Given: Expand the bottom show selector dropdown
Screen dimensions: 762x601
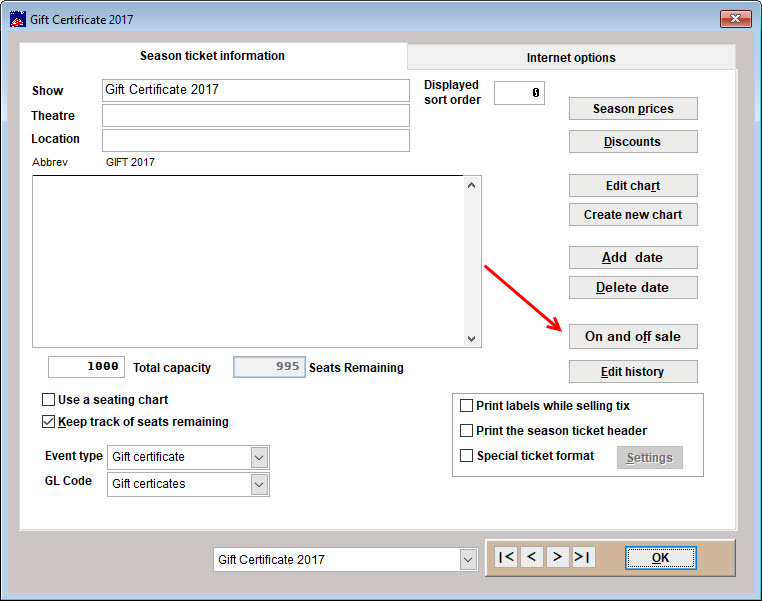Looking at the screenshot, I should (468, 560).
